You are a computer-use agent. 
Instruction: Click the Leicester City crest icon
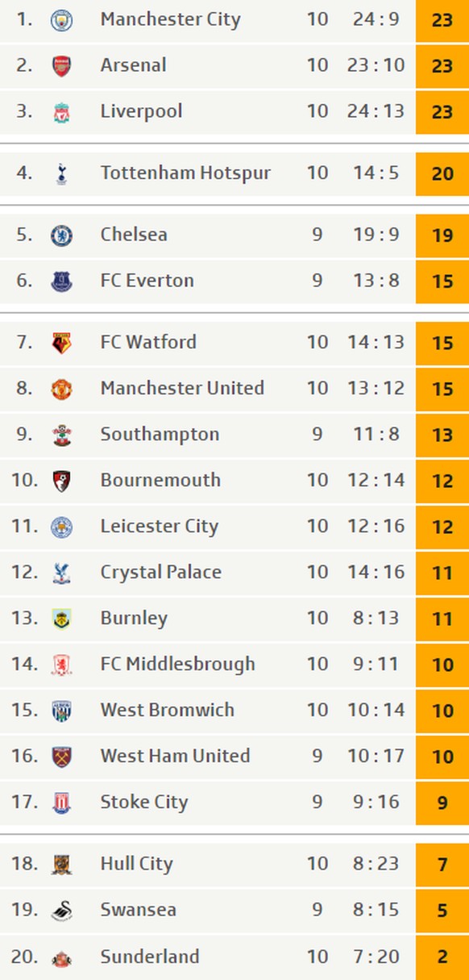(61, 527)
